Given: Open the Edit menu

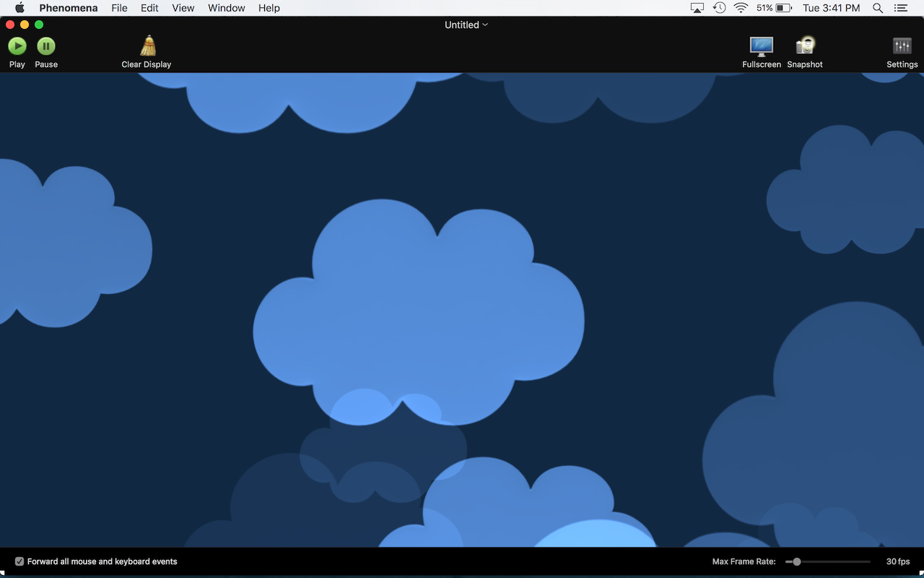Looking at the screenshot, I should coord(149,8).
